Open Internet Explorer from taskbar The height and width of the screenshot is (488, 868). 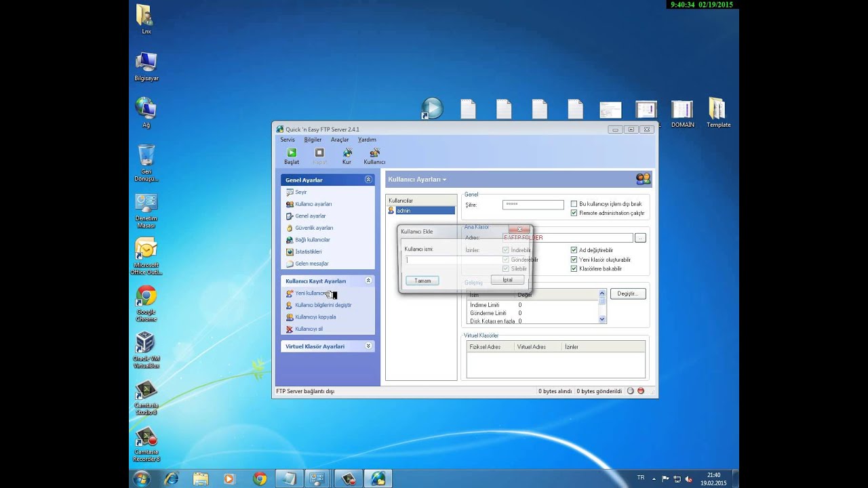pyautogui.click(x=171, y=479)
